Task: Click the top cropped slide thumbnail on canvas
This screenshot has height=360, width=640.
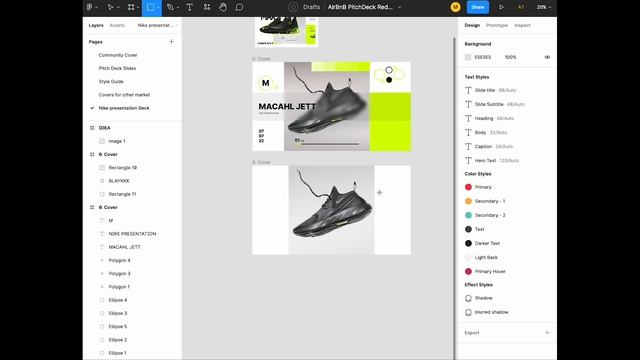Action: 286,32
